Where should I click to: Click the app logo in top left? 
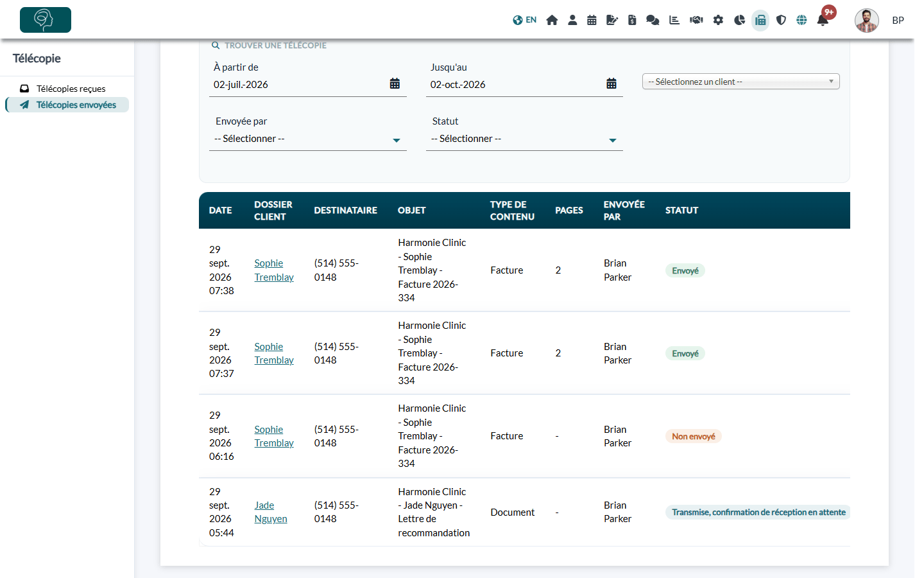coord(46,20)
